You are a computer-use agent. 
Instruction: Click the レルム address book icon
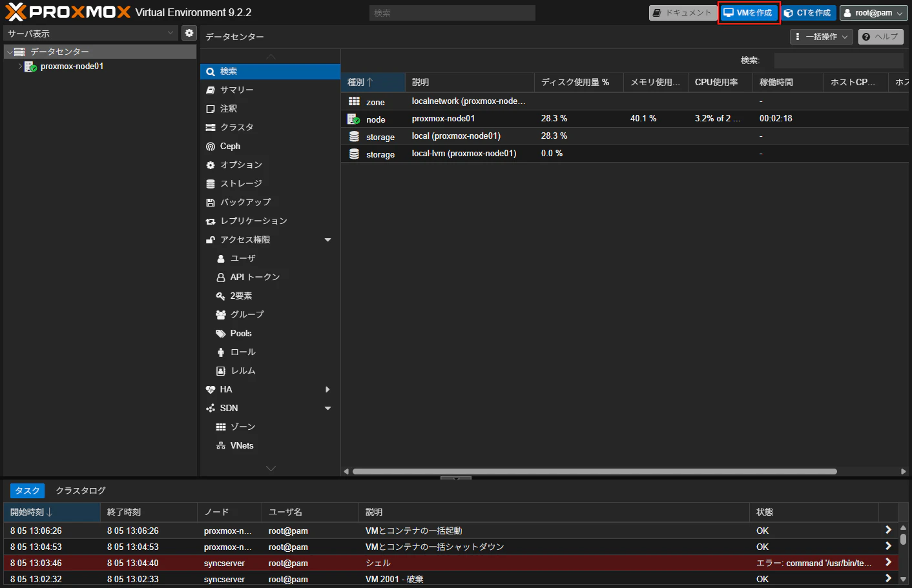click(221, 371)
